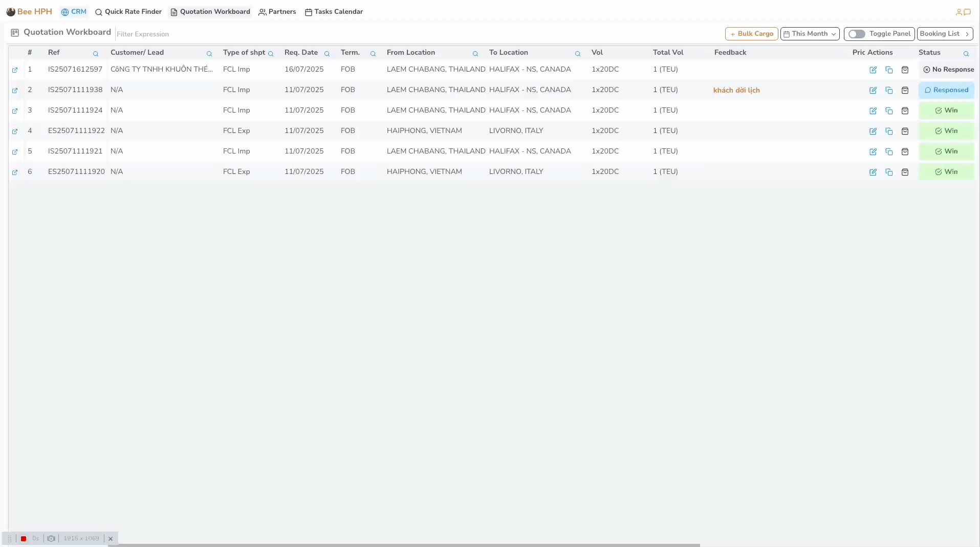Click the Bulk Cargo button

pyautogui.click(x=751, y=34)
